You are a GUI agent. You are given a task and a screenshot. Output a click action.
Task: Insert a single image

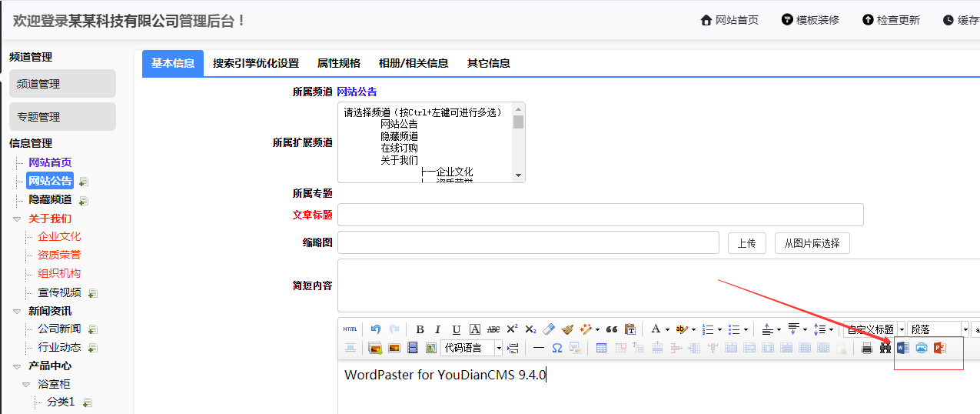pos(394,348)
